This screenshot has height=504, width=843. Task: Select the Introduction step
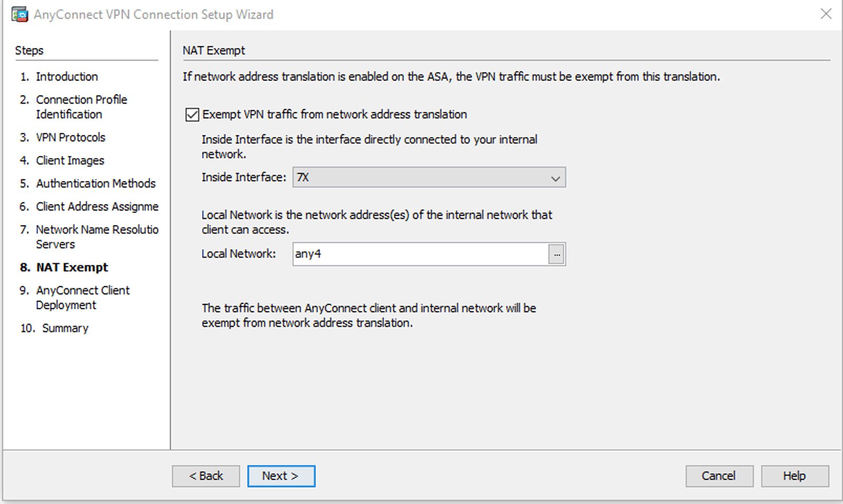(66, 76)
